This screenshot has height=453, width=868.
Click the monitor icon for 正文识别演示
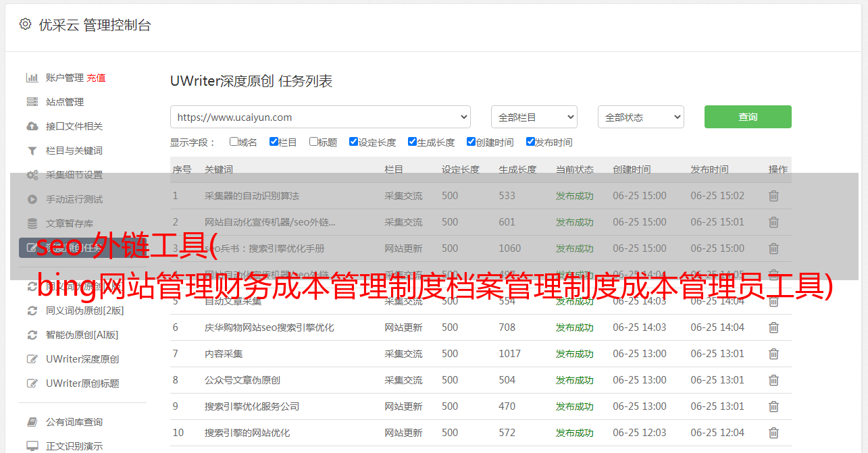click(x=32, y=446)
